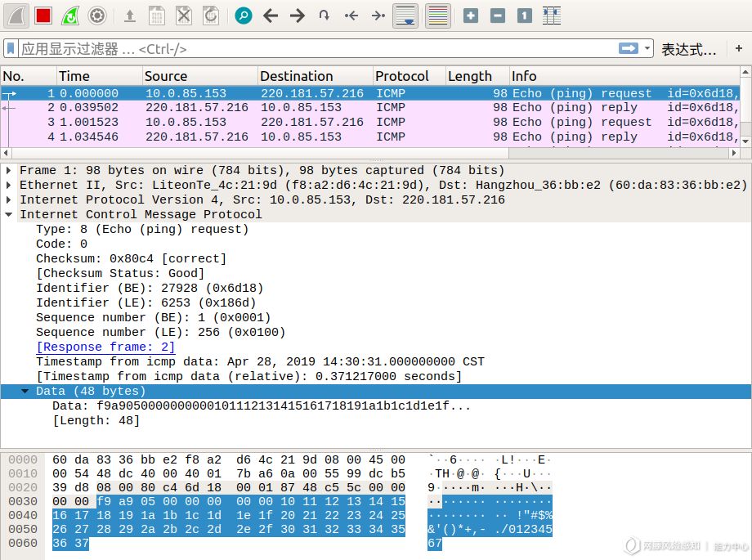Sort by the Destination column header
This screenshot has width=752, height=560.
(315, 76)
